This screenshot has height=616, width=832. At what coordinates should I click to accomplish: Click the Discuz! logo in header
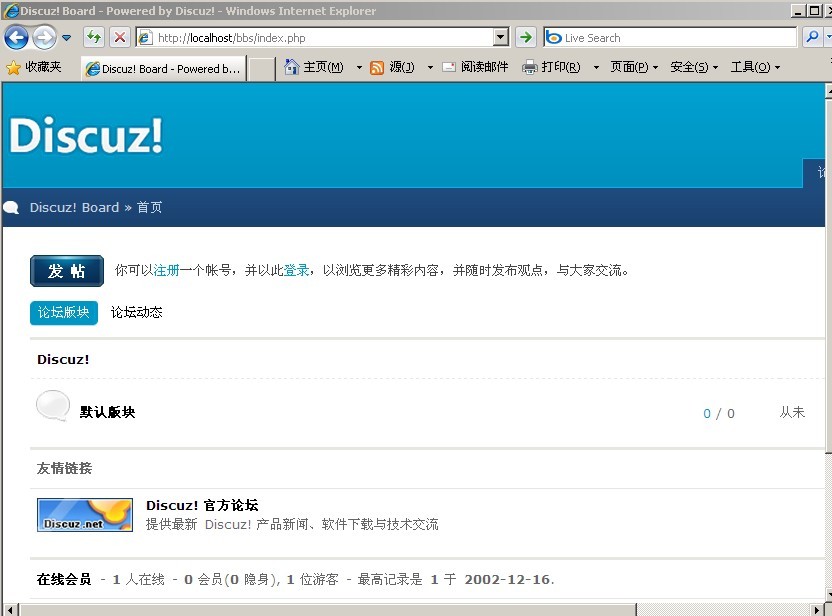86,135
